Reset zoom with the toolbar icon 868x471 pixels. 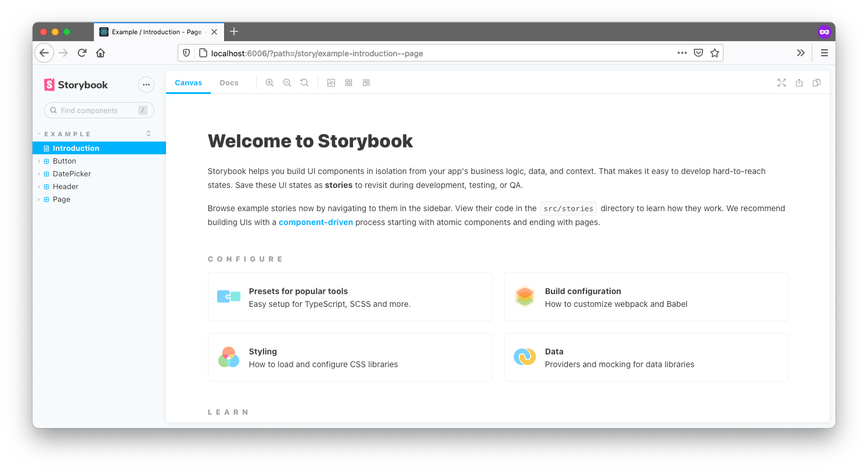[x=304, y=83]
